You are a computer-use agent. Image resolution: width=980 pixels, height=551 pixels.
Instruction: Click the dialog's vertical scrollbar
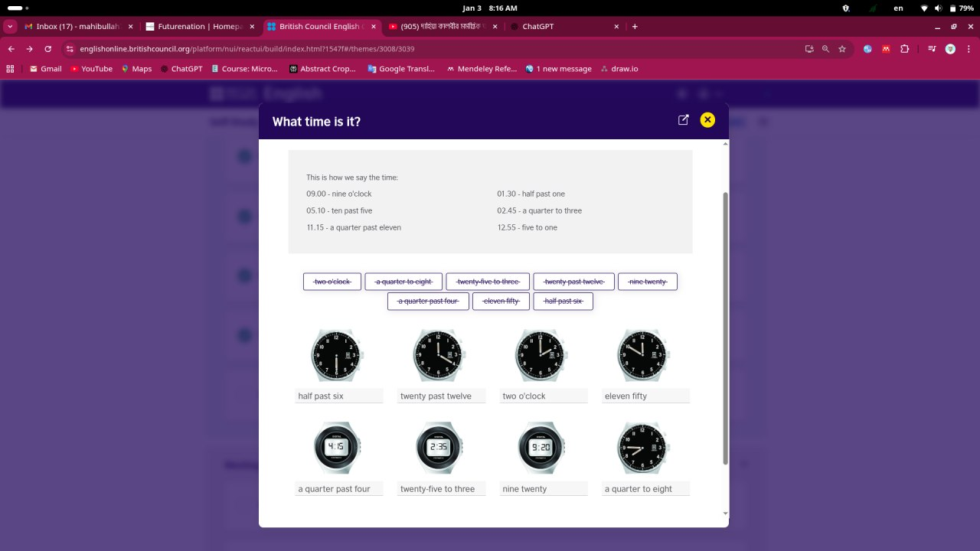coord(725,328)
